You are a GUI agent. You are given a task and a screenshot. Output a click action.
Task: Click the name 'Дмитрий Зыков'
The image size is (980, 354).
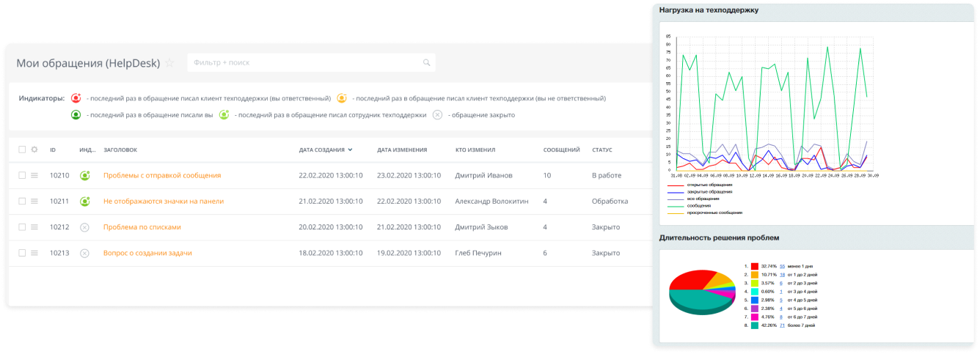[481, 227]
